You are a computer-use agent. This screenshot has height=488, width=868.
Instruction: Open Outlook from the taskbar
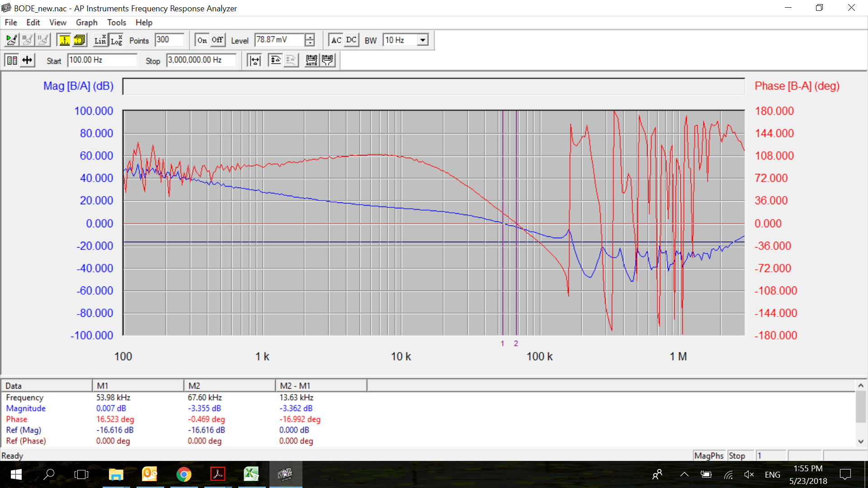pos(150,474)
